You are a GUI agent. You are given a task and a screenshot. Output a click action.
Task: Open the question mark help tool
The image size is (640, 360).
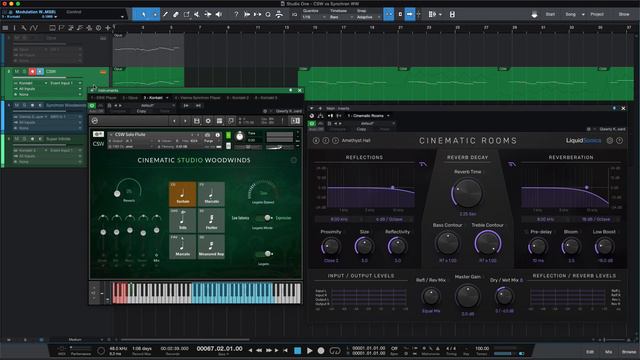click(236, 14)
